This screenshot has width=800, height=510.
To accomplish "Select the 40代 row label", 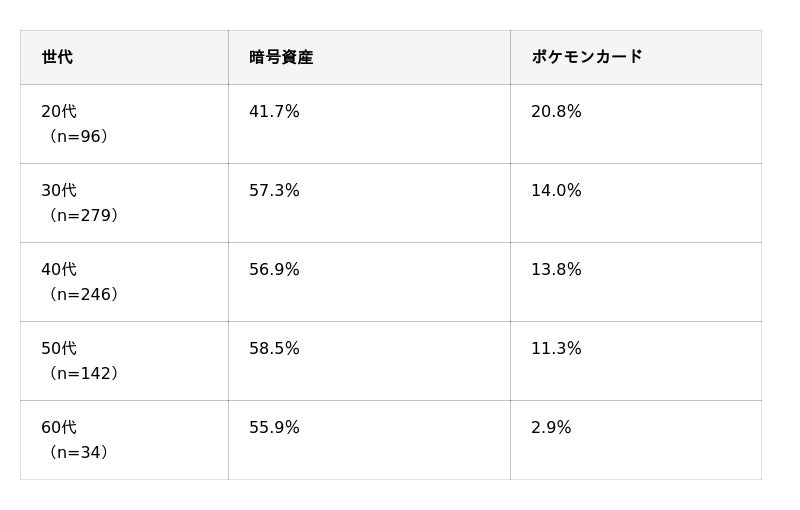I will click(x=59, y=270).
